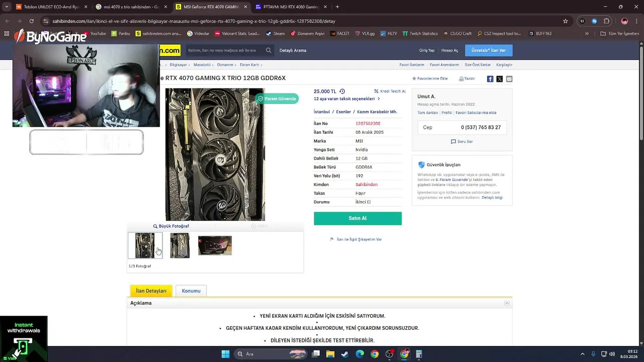Show hidden system tray icons chevron
Image resolution: width=644 pixels, height=362 pixels.
(x=583, y=354)
